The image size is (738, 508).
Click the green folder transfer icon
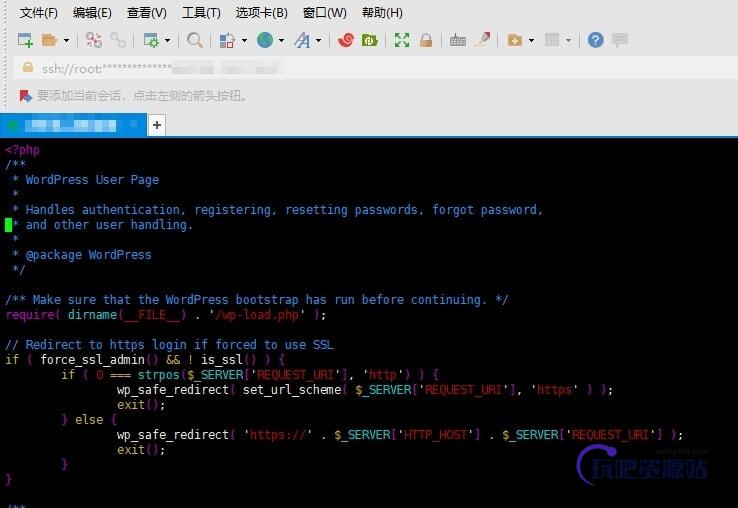point(369,40)
